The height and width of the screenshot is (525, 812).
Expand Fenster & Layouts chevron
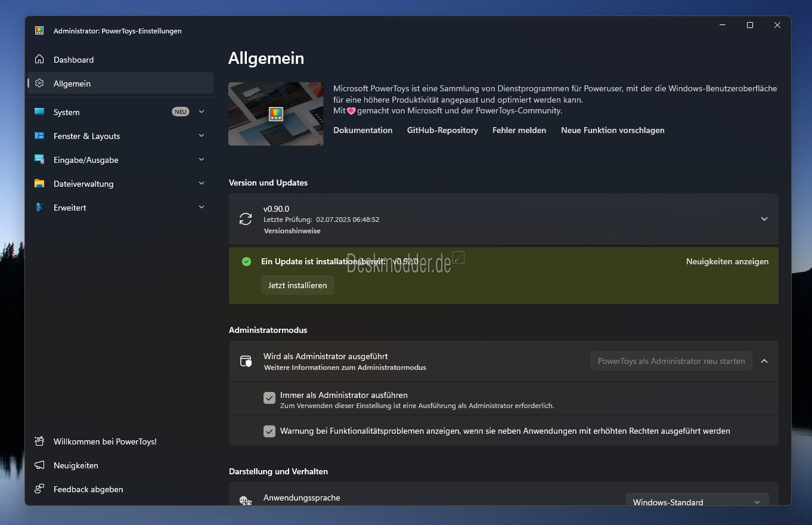point(202,135)
